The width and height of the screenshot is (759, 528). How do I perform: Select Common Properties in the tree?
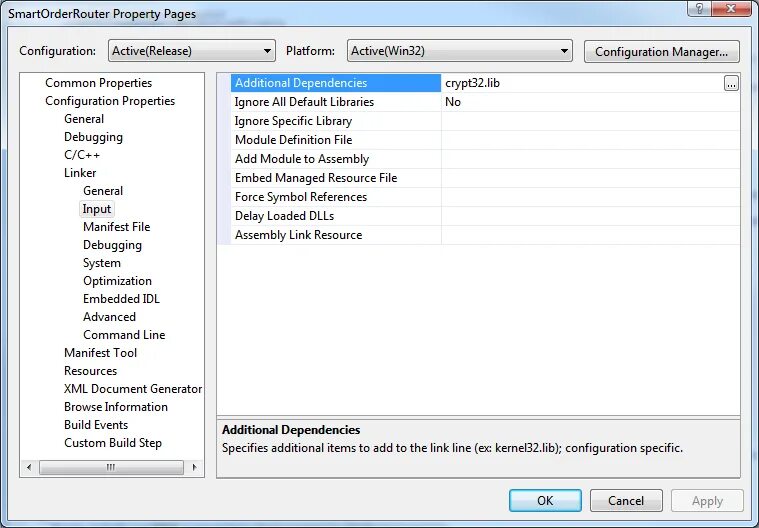click(98, 83)
